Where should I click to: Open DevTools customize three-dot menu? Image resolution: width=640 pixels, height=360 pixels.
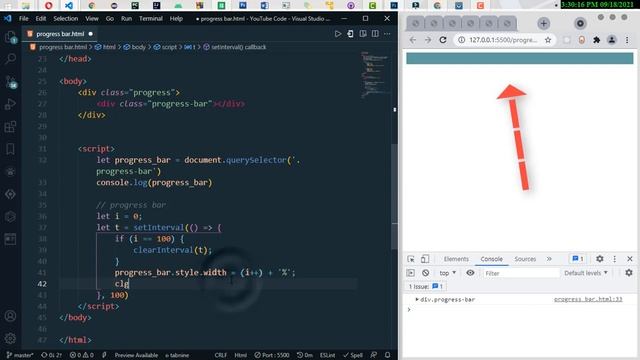(615, 259)
